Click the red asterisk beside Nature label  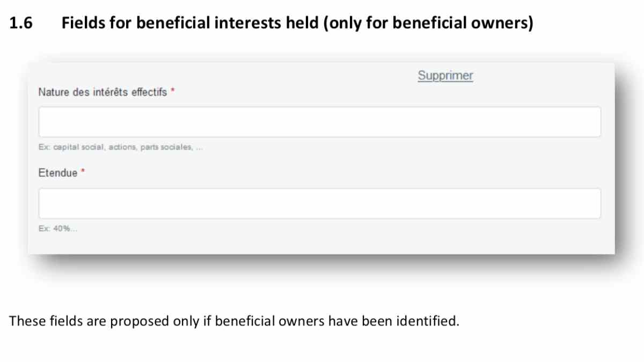pos(173,92)
